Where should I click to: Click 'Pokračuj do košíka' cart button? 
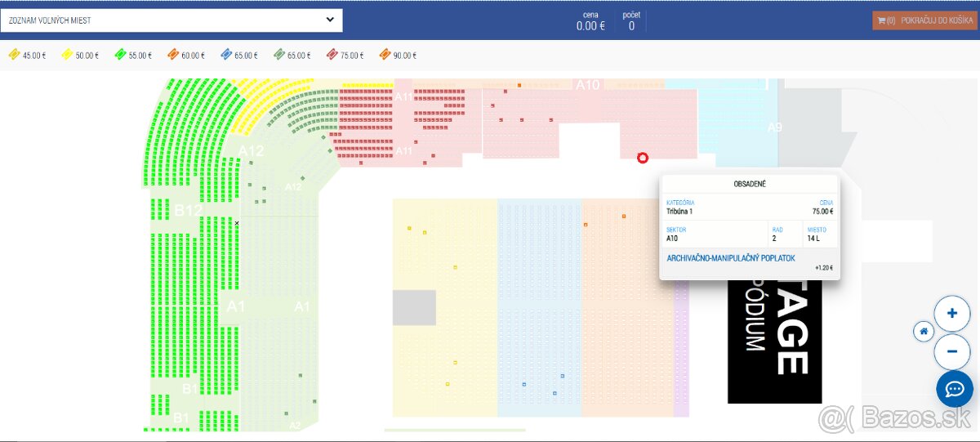click(x=924, y=20)
